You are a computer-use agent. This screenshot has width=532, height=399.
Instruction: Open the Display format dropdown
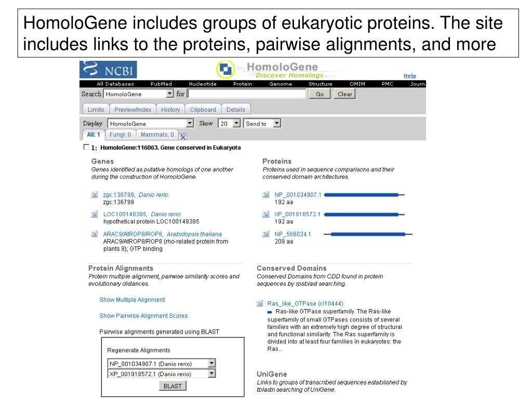pyautogui.click(x=190, y=123)
